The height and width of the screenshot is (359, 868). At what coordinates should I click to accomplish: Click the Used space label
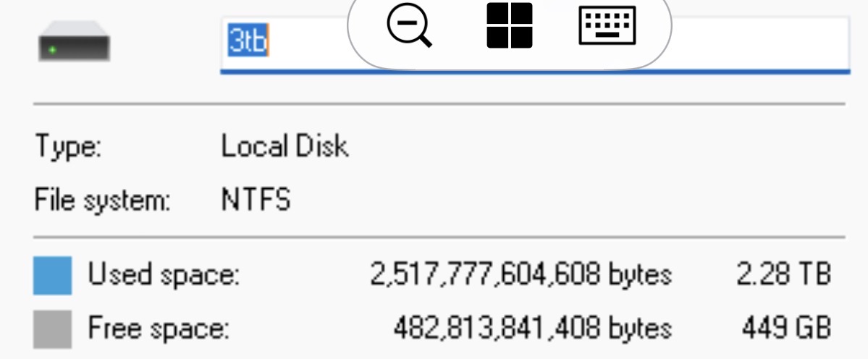[163, 276]
